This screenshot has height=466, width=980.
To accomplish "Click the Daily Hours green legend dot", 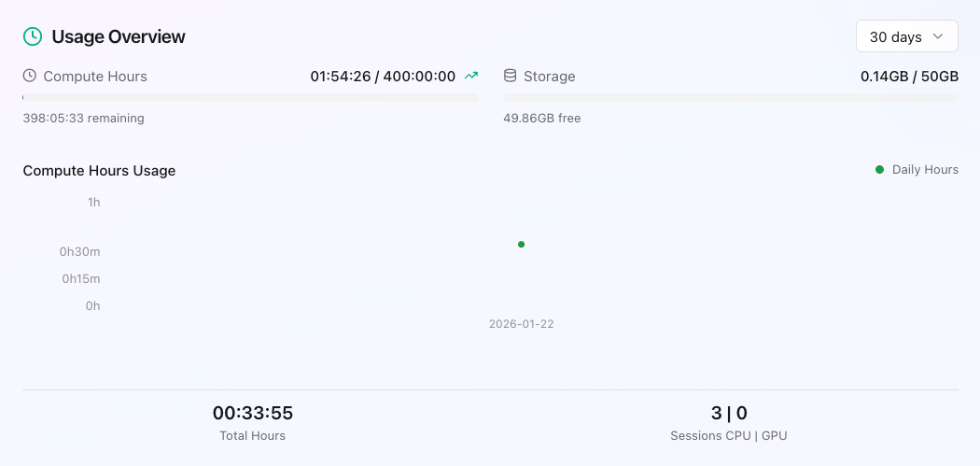I will 879,169.
